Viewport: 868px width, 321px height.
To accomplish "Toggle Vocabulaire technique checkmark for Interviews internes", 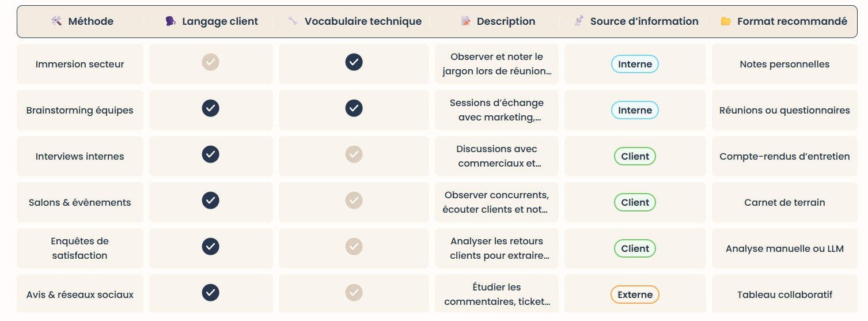I will pyautogui.click(x=354, y=154).
